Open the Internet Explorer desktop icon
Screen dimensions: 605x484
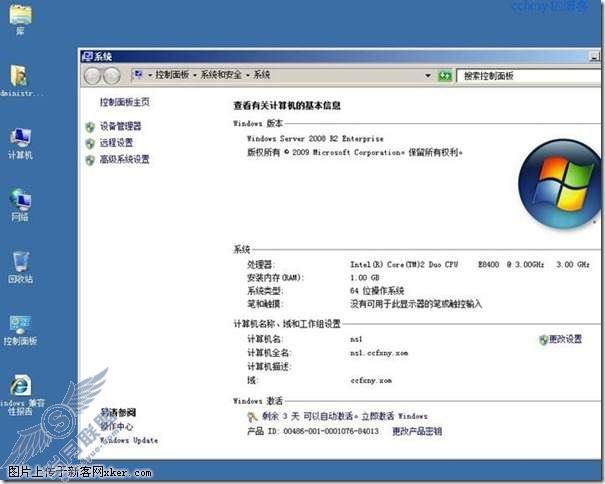click(20, 385)
